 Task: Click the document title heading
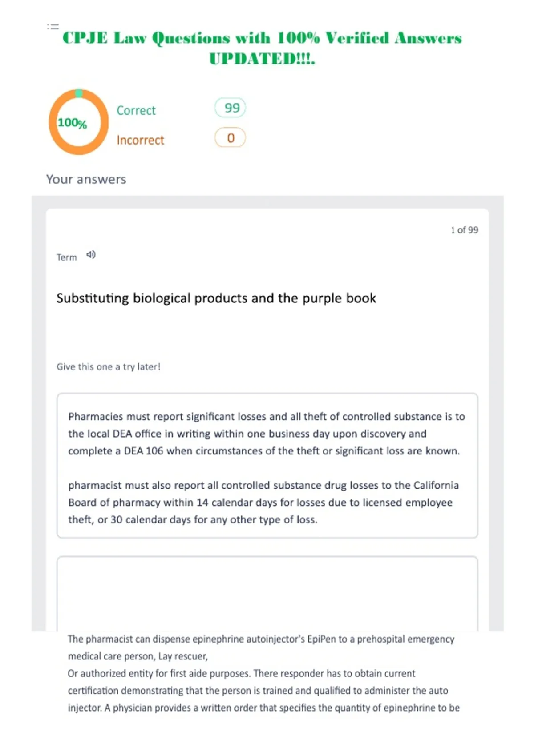tap(262, 48)
